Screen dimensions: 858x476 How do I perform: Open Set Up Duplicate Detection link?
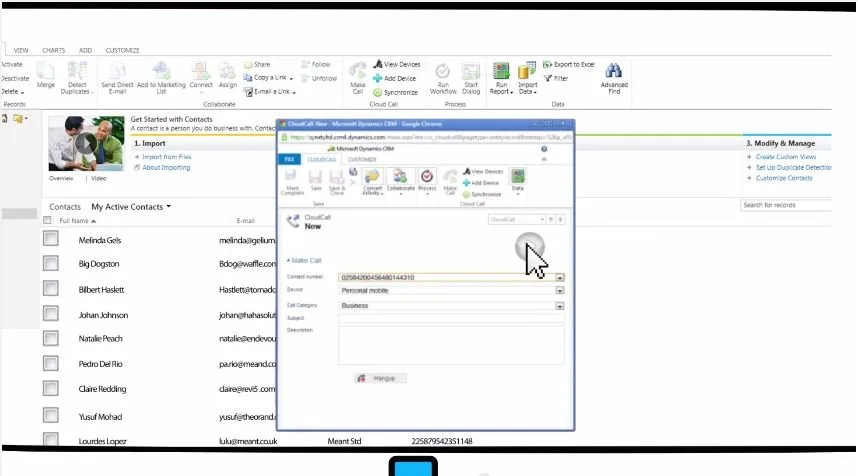tap(793, 167)
